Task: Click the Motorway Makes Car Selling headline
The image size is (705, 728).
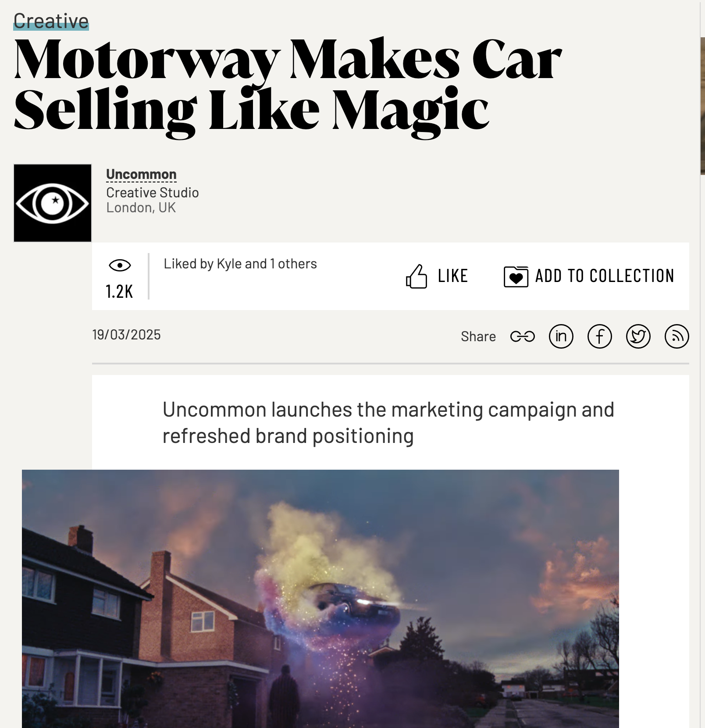Action: click(x=288, y=86)
